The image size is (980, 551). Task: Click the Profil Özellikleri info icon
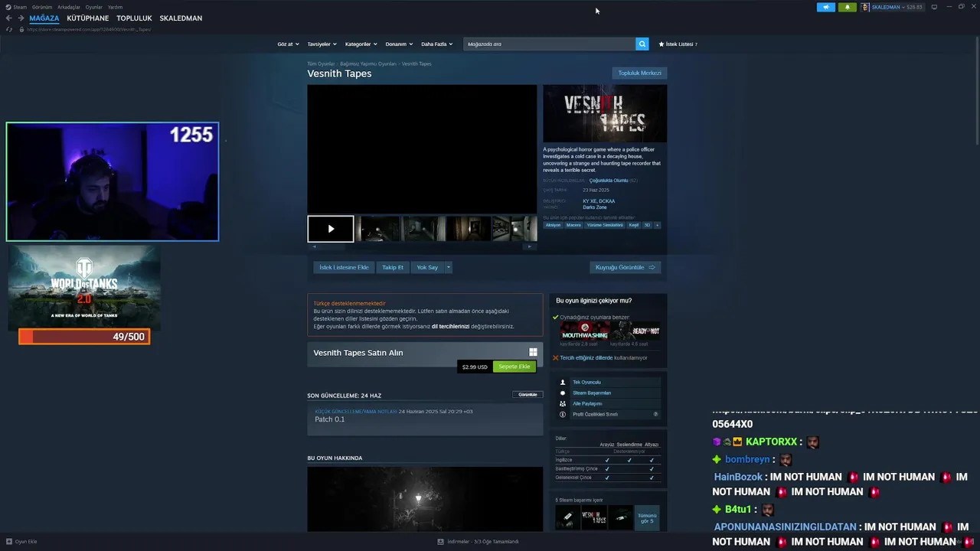click(x=563, y=414)
